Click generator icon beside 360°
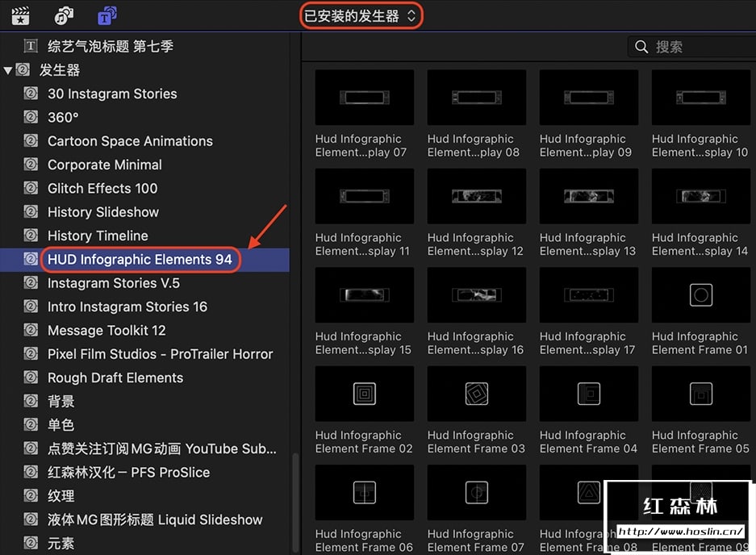This screenshot has height=555, width=756. (x=31, y=117)
